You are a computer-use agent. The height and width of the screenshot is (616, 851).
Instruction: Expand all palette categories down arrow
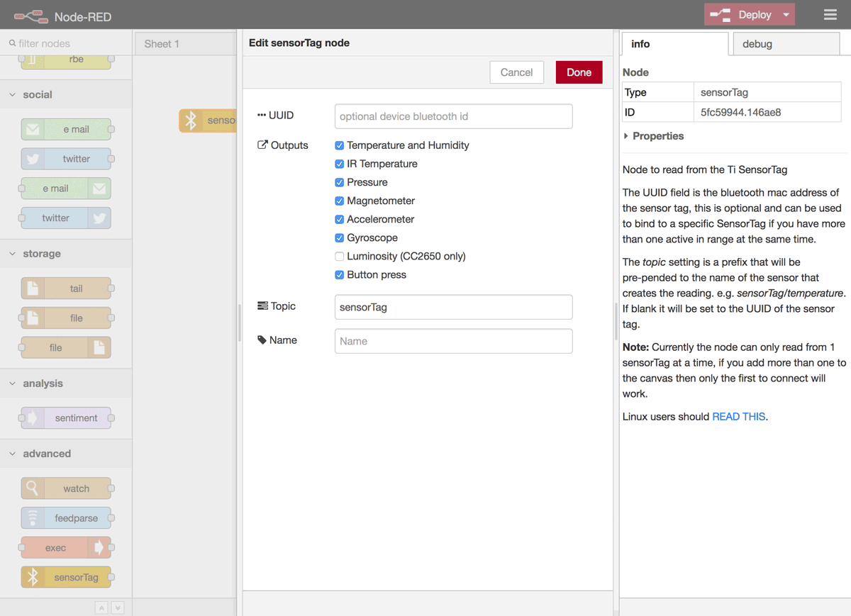click(118, 607)
